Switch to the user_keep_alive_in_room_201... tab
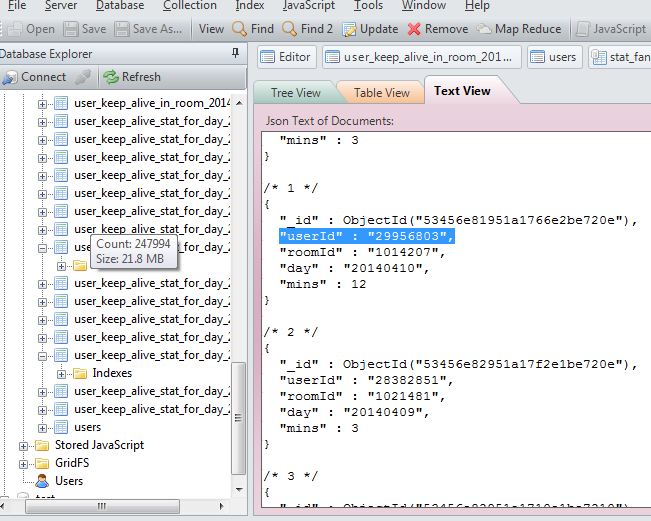Viewport: 651px width, 521px height. coord(421,57)
